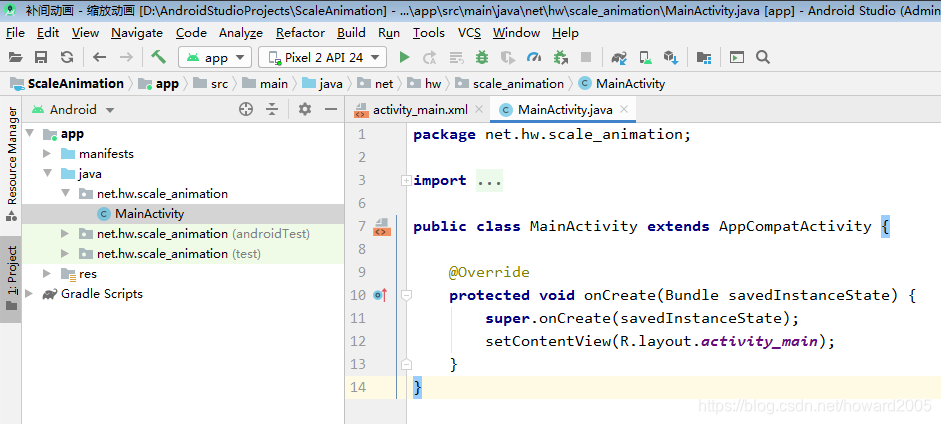This screenshot has width=941, height=424.
Task: Click the Stop square icon
Action: (x=586, y=58)
